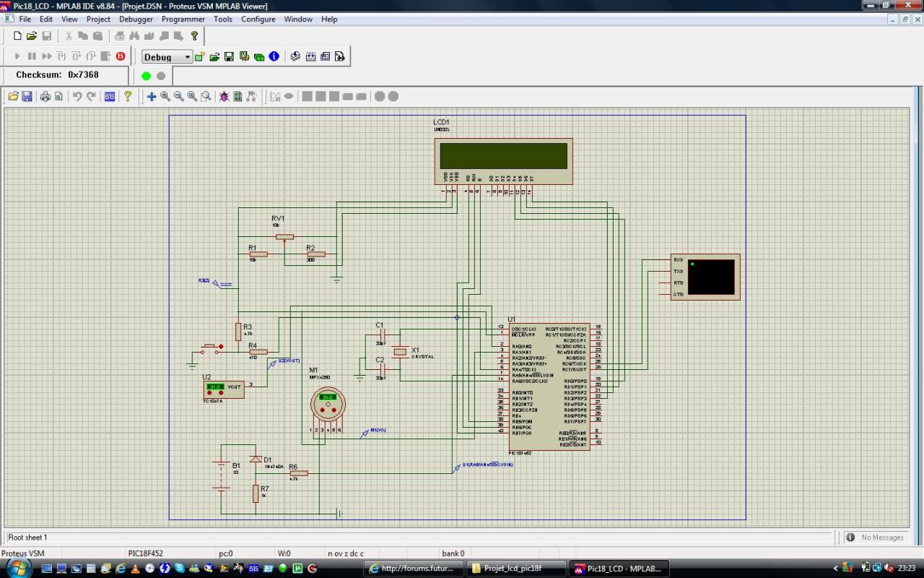Click the No Messages status button
924x578 pixels.
(875, 538)
